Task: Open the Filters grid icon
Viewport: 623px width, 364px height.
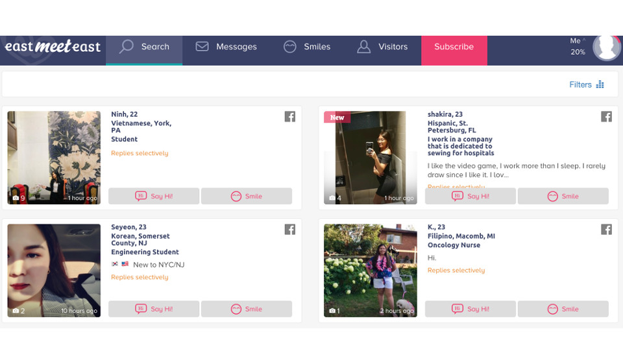Action: point(600,85)
